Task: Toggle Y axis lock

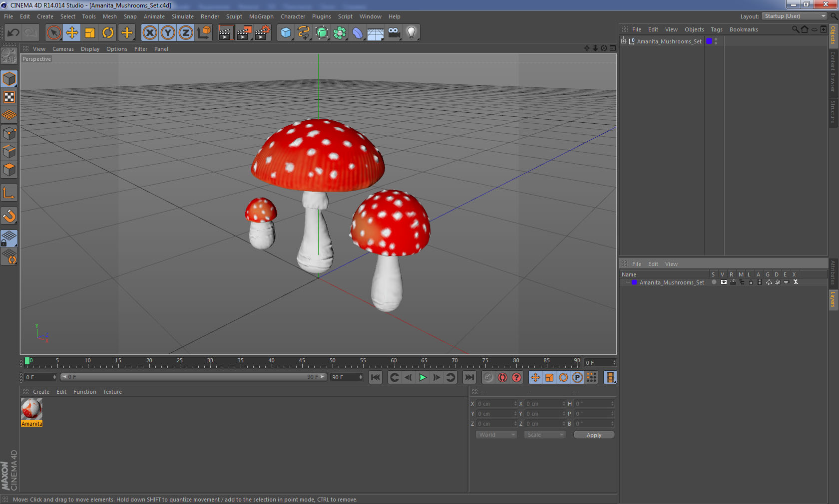Action: [168, 33]
